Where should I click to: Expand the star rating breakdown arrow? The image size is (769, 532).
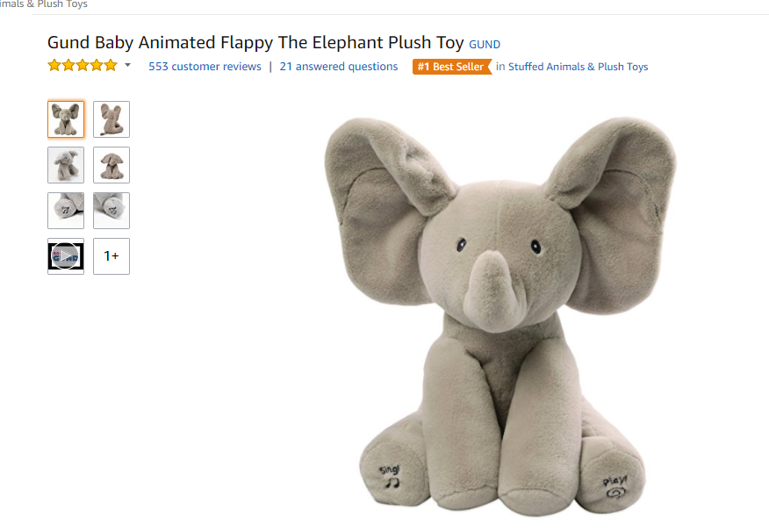point(127,65)
